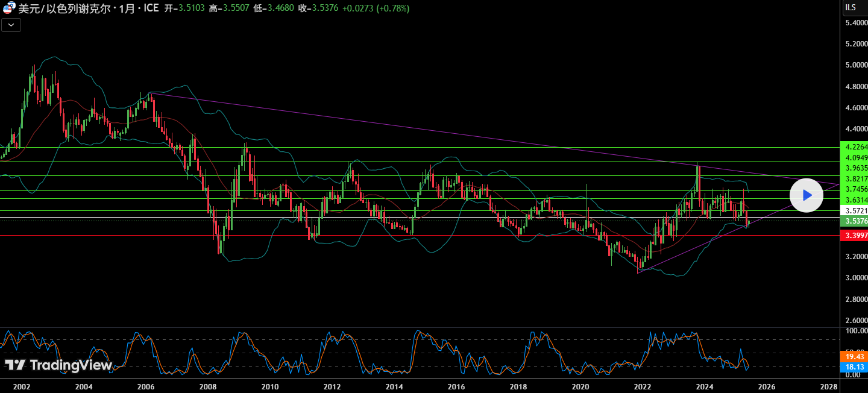Click the 4.2264 green price label

point(856,147)
